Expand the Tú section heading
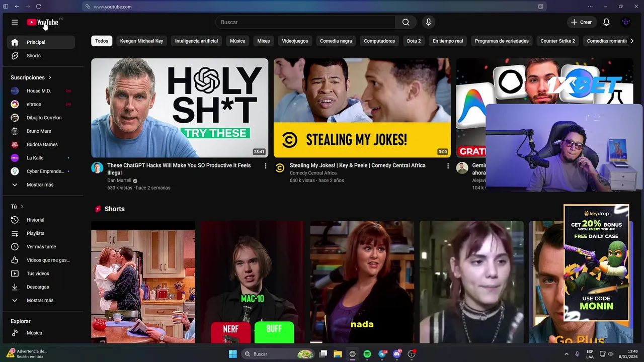 pyautogui.click(x=17, y=207)
